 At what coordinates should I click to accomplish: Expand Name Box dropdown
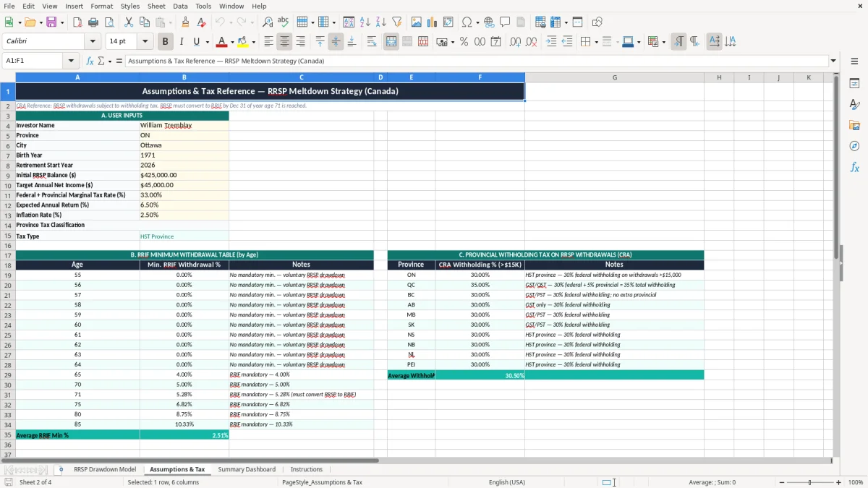pos(71,61)
